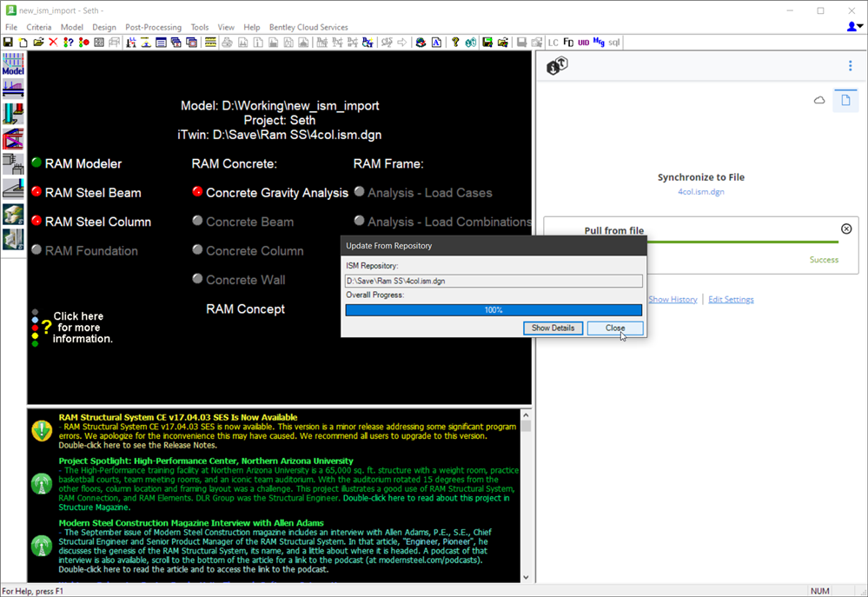Click the RAM Modeler green status light
This screenshot has width=868, height=597.
[x=36, y=163]
